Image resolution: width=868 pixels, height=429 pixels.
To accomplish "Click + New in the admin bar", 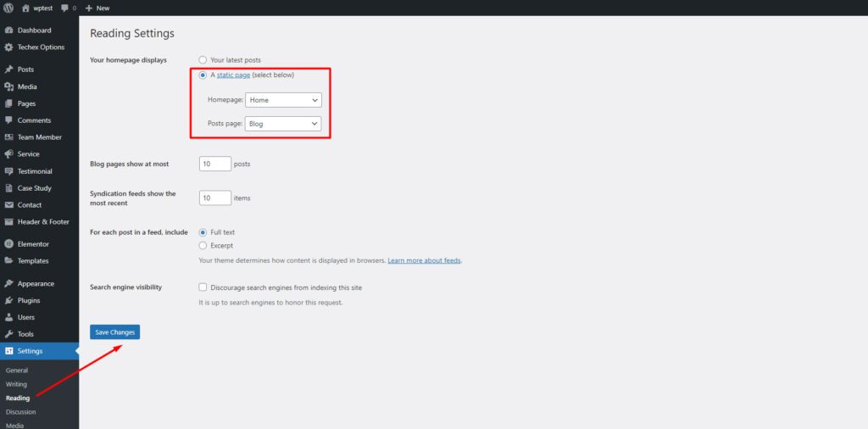I will click(97, 8).
